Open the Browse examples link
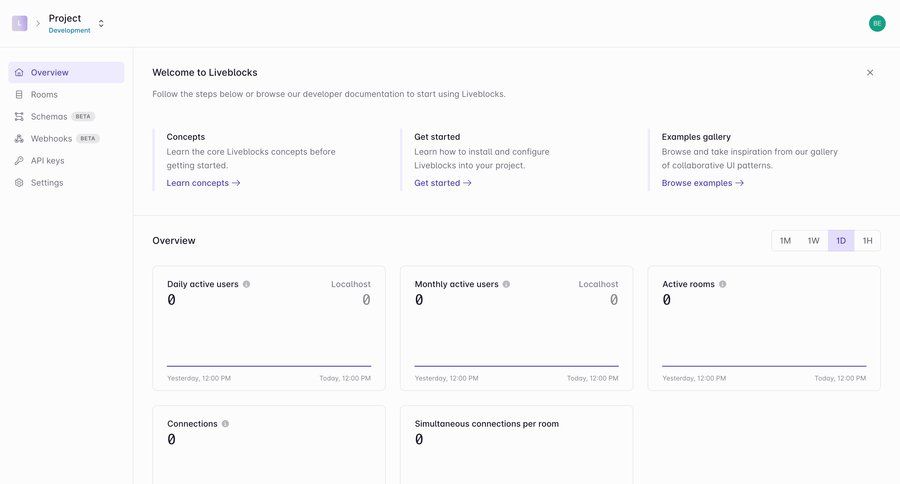 click(703, 183)
